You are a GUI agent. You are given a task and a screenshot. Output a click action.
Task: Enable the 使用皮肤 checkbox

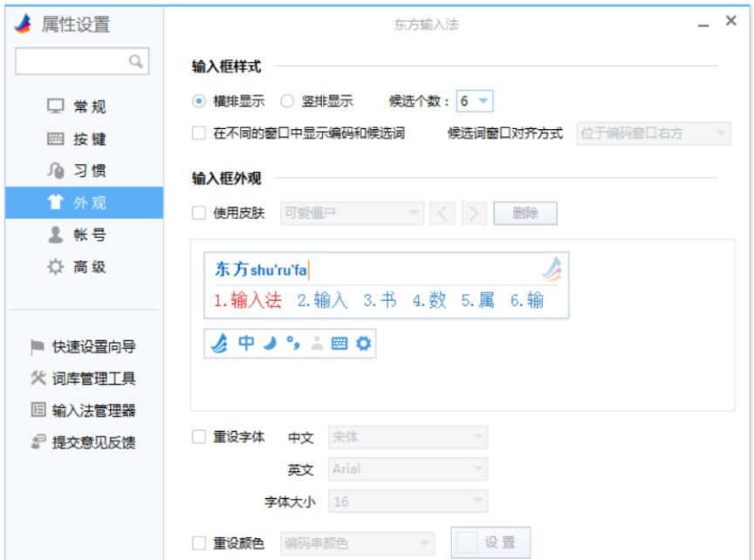[x=199, y=213]
